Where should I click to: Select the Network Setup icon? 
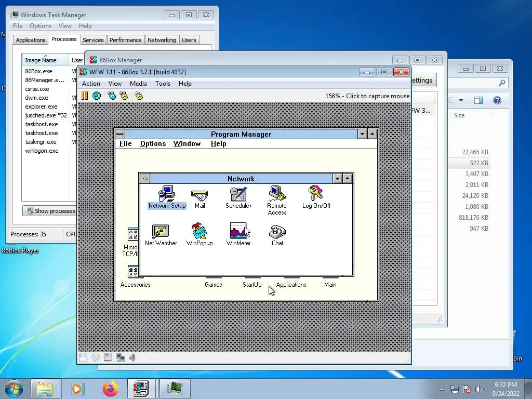[x=167, y=197]
